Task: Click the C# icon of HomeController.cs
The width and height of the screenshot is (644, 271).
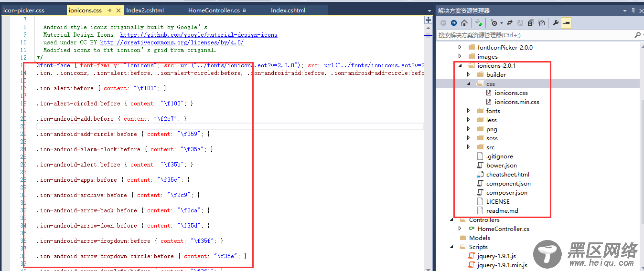Action: (472, 229)
